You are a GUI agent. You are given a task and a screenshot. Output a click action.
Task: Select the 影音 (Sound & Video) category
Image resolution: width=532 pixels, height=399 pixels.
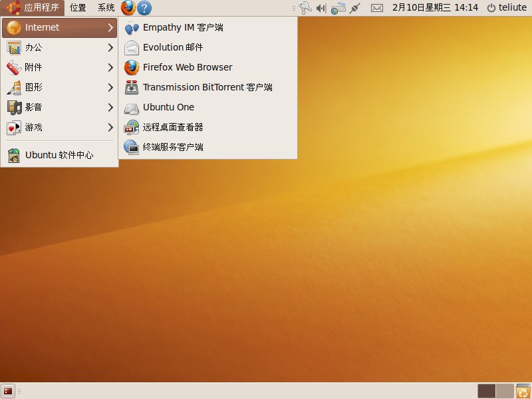[59, 108]
